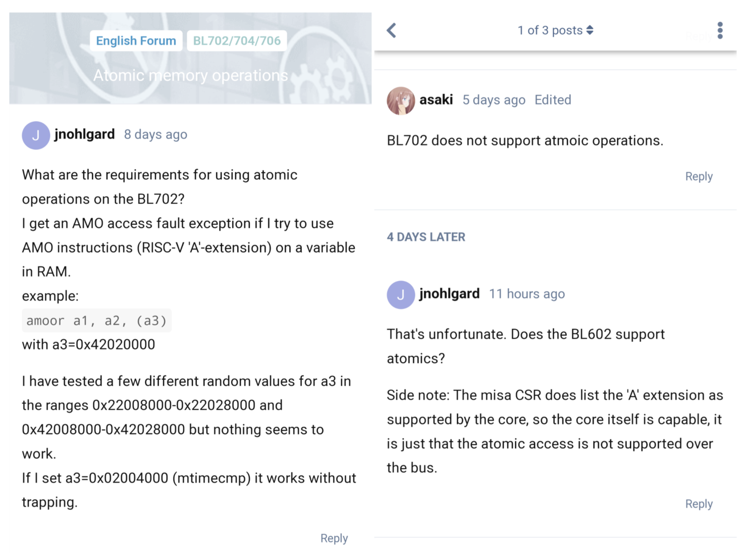Image resolution: width=746 pixels, height=560 pixels.
Task: Go back using the left chevron arrow
Action: pyautogui.click(x=392, y=30)
